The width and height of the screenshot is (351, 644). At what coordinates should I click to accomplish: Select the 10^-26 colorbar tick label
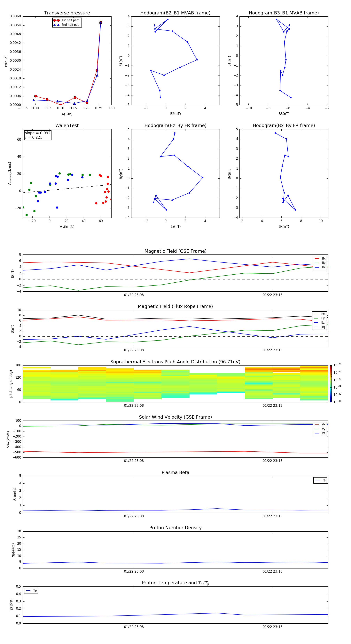337,365
